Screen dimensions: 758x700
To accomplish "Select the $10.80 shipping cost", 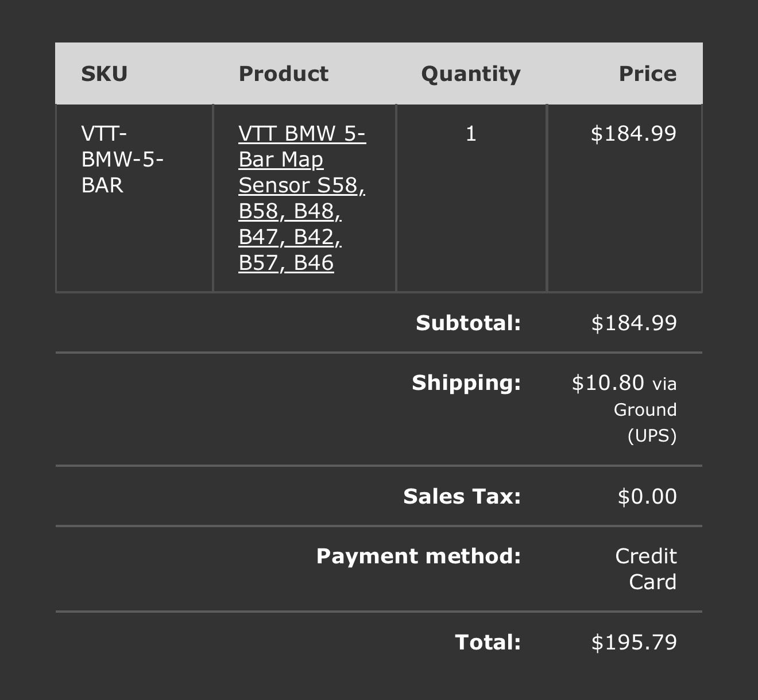I will (608, 382).
